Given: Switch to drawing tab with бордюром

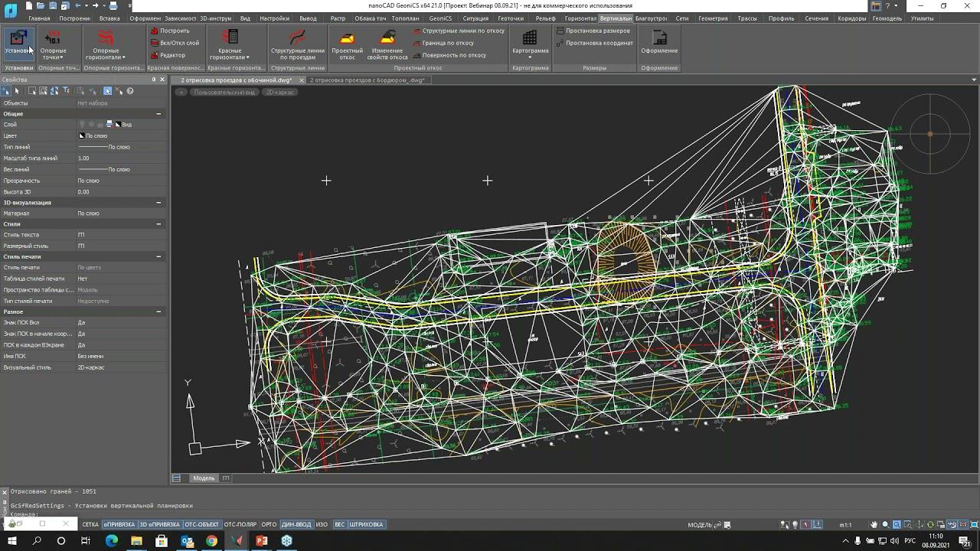Looking at the screenshot, I should point(367,80).
